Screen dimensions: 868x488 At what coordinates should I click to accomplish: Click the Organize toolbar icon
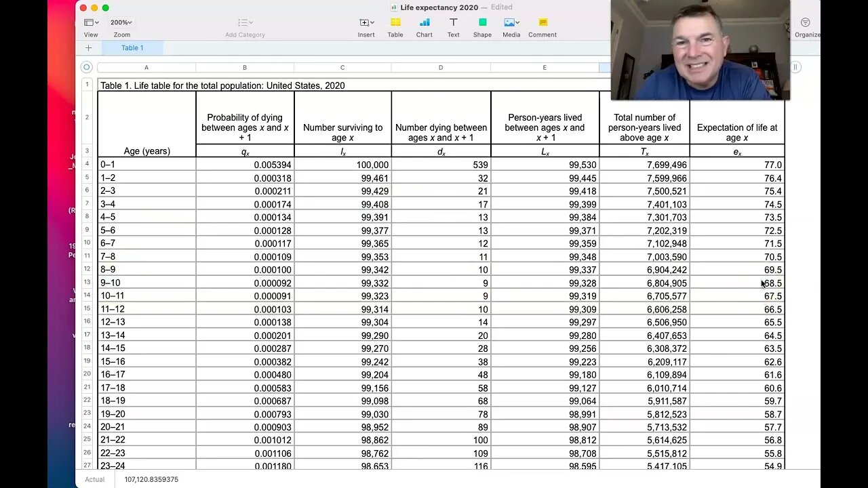[x=806, y=22]
